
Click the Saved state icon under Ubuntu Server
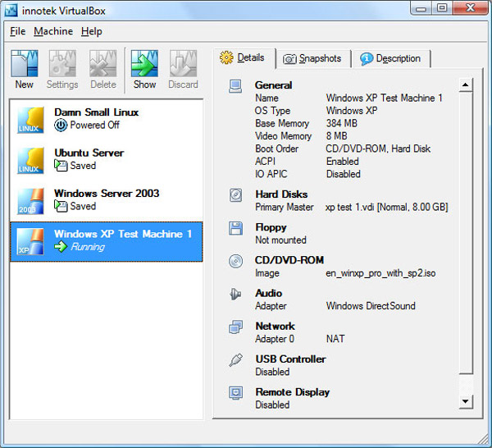tap(61, 166)
